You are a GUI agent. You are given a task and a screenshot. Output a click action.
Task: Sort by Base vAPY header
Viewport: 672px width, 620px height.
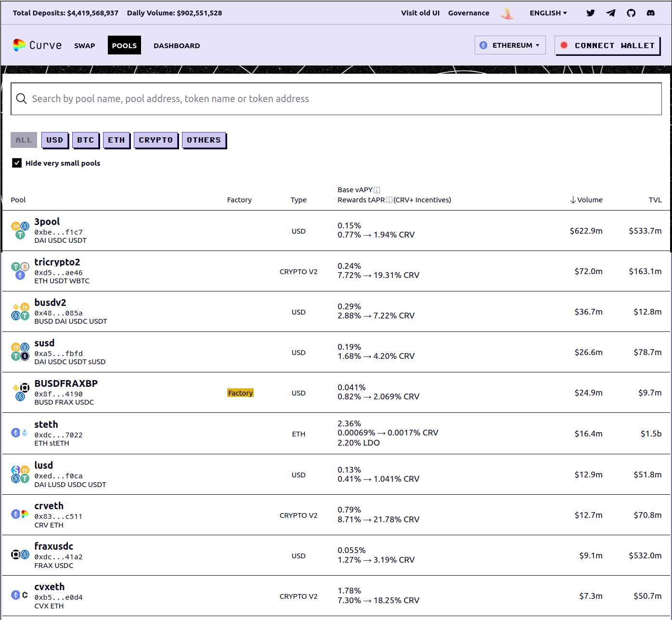pyautogui.click(x=355, y=190)
